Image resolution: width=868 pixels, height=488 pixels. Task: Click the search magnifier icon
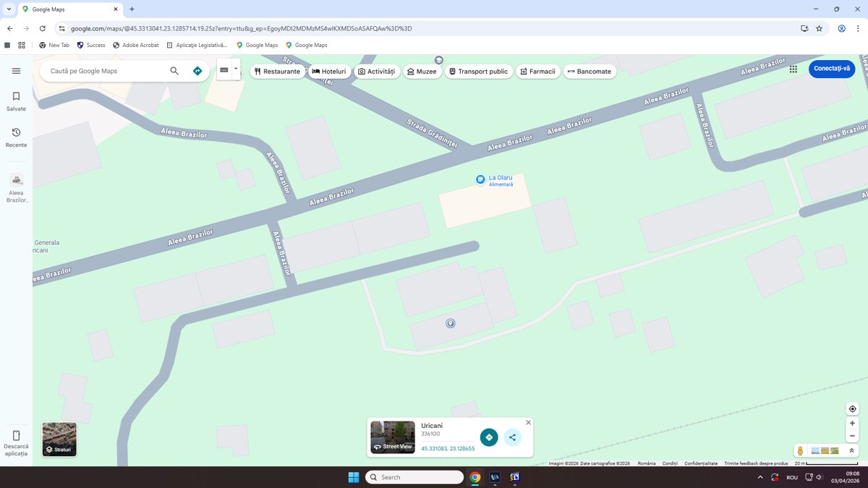(x=174, y=71)
